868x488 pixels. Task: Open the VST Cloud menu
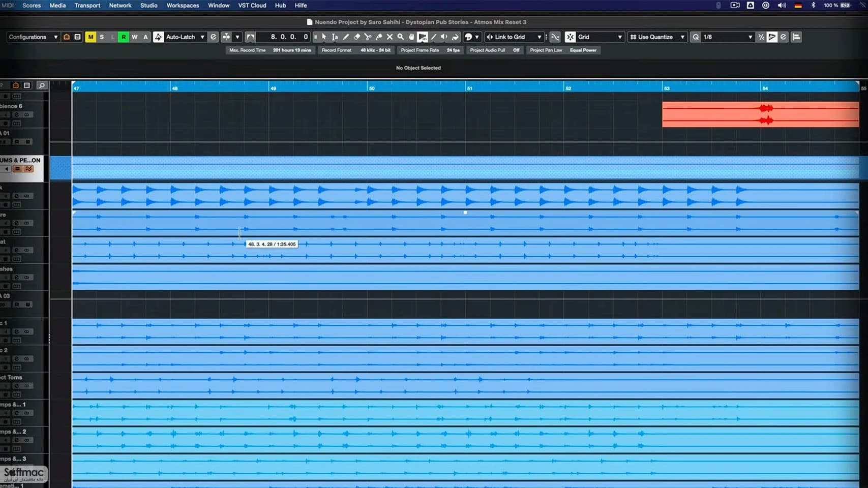click(252, 5)
